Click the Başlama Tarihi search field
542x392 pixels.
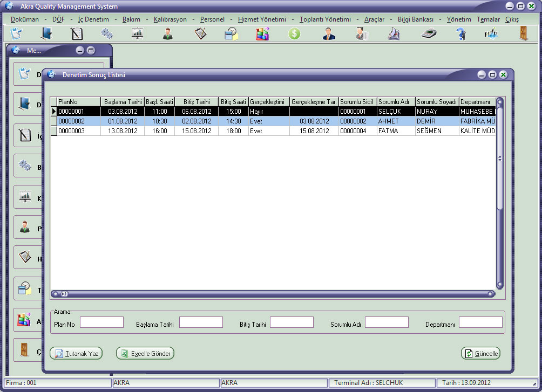(x=201, y=322)
